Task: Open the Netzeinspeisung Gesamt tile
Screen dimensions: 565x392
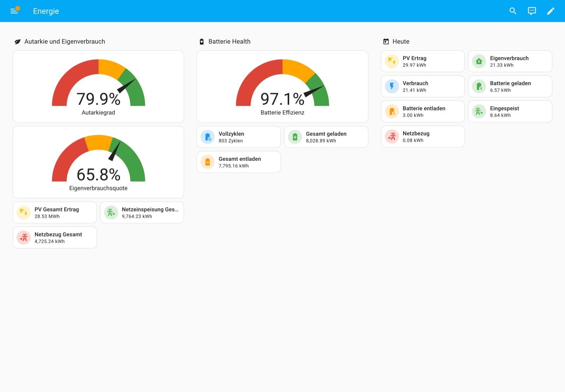Action: click(x=142, y=212)
